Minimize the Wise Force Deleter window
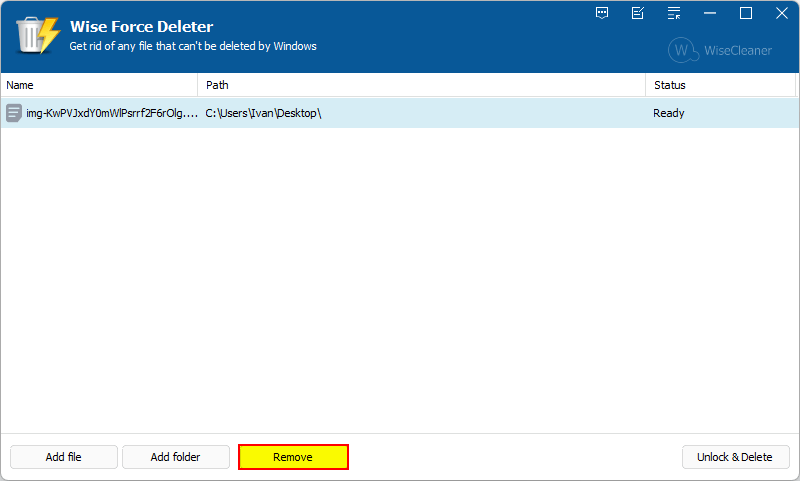 pyautogui.click(x=710, y=13)
